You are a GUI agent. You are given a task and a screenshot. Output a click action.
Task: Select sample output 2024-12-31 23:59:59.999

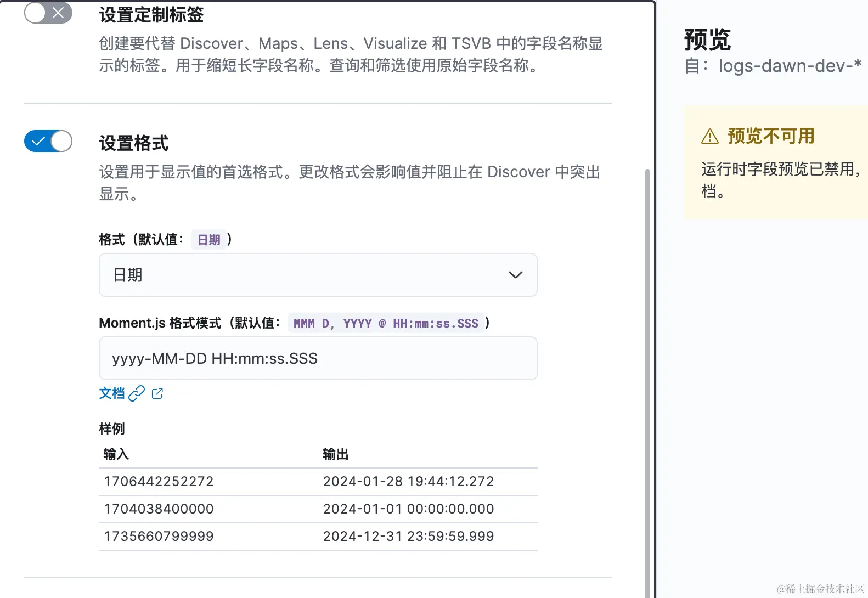[x=409, y=536]
